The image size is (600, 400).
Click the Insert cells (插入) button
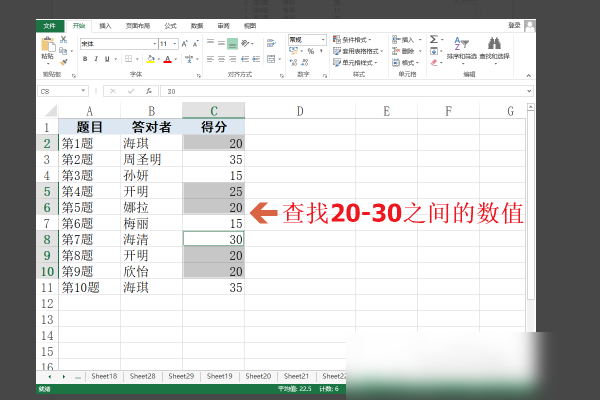tap(405, 39)
